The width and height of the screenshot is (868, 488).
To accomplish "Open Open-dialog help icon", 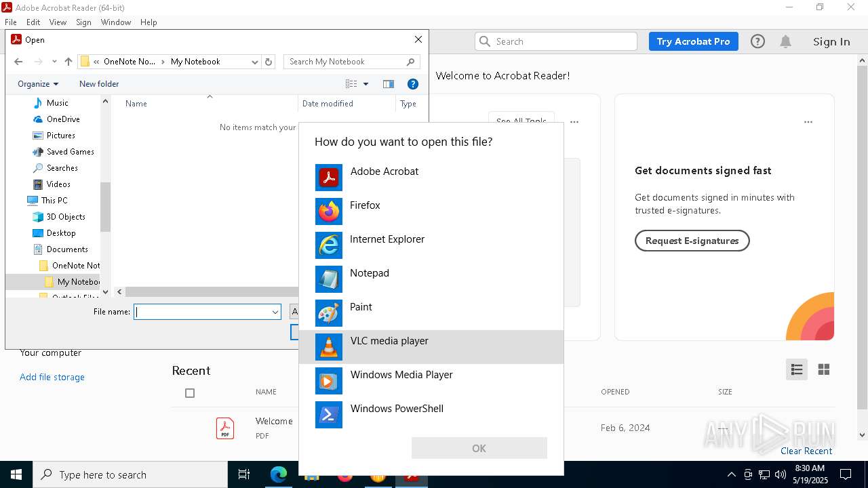I will pos(412,84).
